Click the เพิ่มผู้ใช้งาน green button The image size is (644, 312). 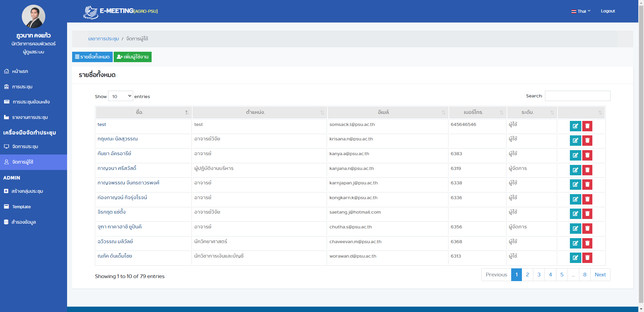(132, 57)
